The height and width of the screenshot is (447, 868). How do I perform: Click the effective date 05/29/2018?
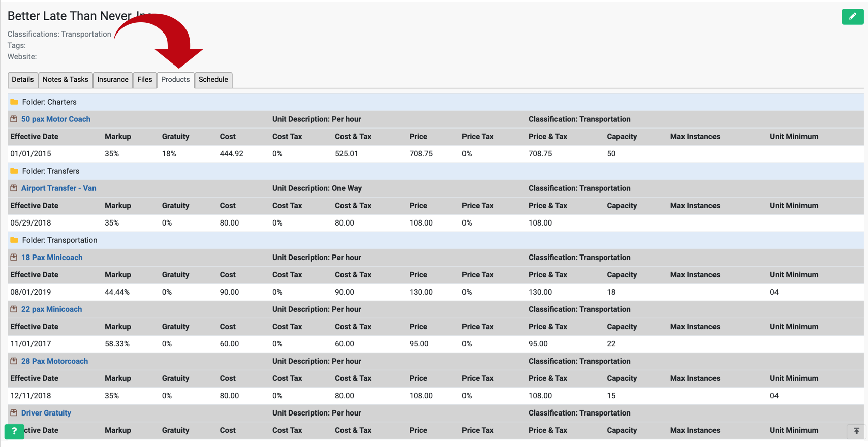[30, 222]
